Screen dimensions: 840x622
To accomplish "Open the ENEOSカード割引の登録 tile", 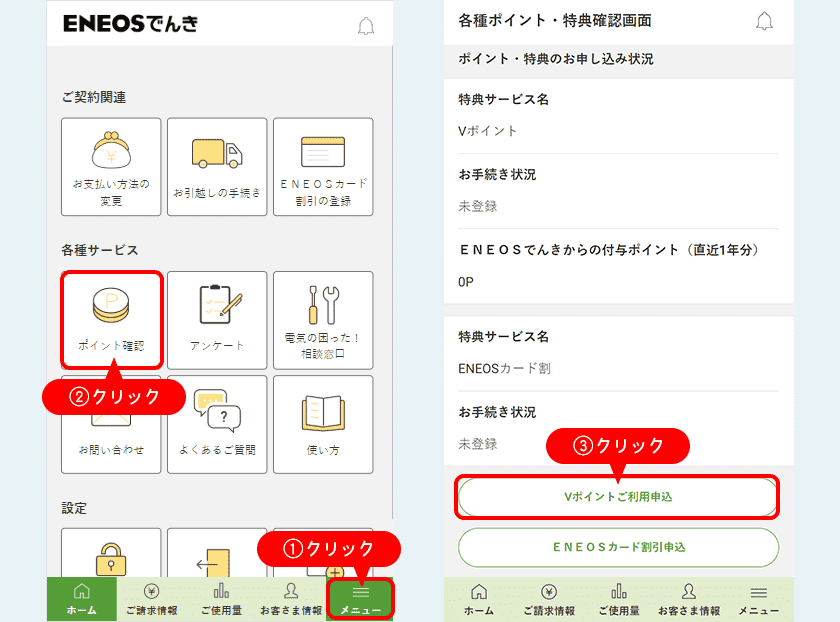I will (323, 167).
